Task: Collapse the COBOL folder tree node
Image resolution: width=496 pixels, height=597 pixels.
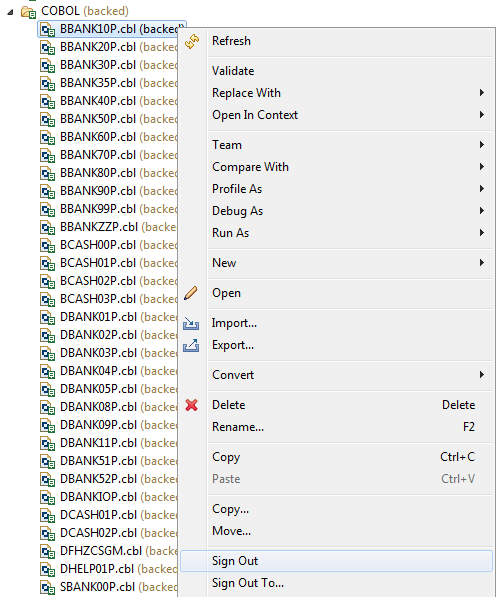Action: coord(10,12)
